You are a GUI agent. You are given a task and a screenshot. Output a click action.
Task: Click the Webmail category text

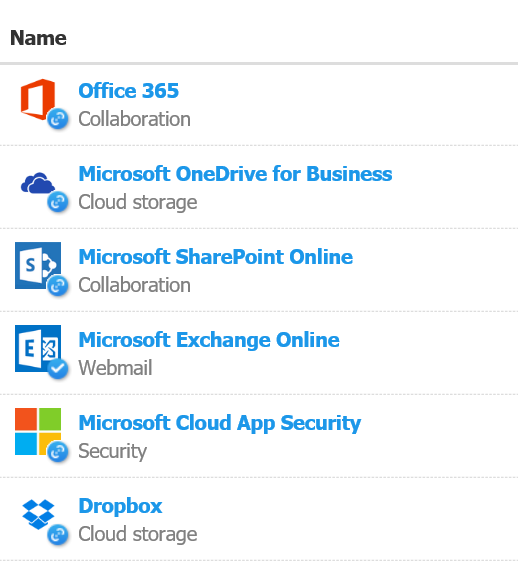coord(115,368)
